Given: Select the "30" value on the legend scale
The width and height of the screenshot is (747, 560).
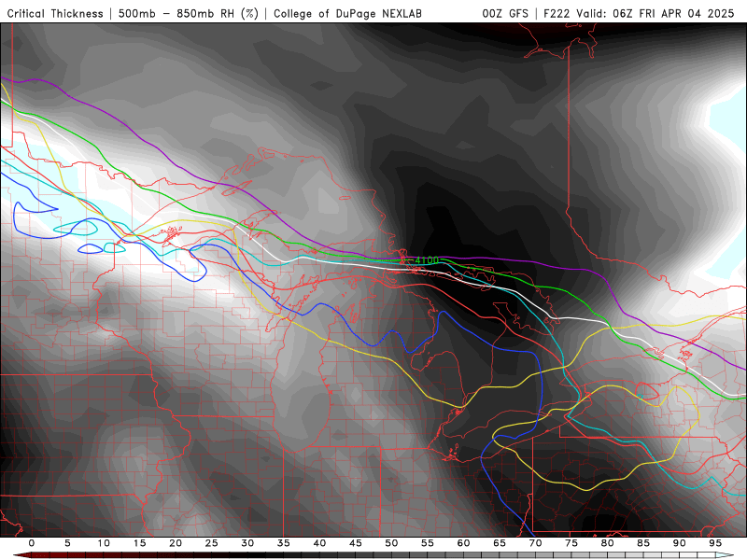Looking at the screenshot, I should click(x=247, y=543).
